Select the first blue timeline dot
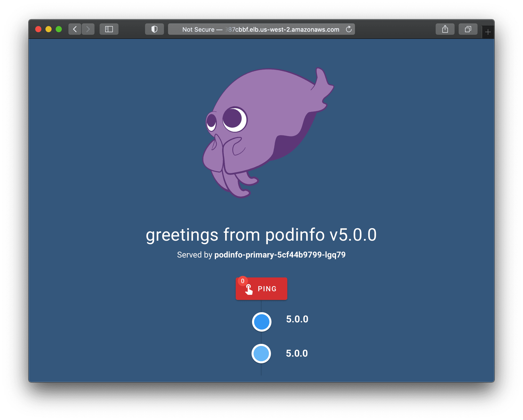The image size is (523, 420). tap(261, 322)
